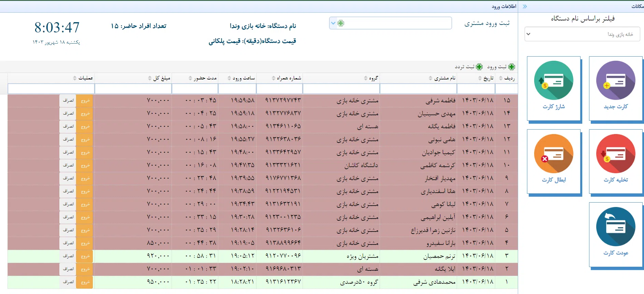Click خروج for لیانا کوهی row

pos(85,204)
